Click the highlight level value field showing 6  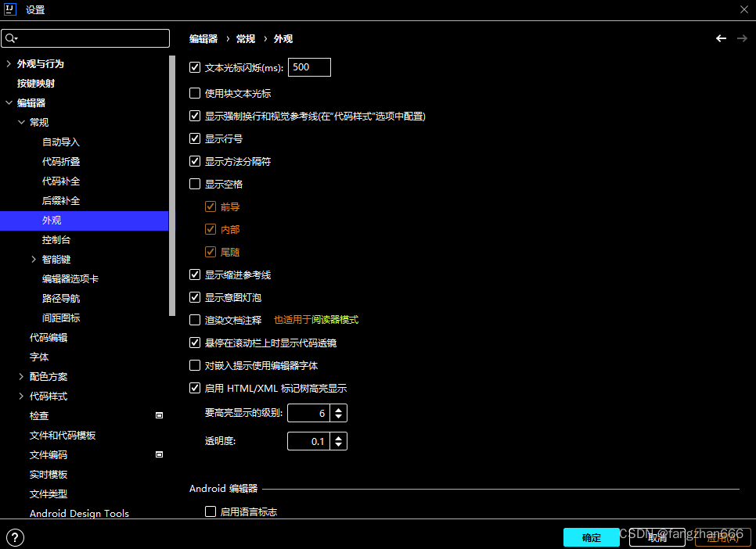pyautogui.click(x=308, y=413)
